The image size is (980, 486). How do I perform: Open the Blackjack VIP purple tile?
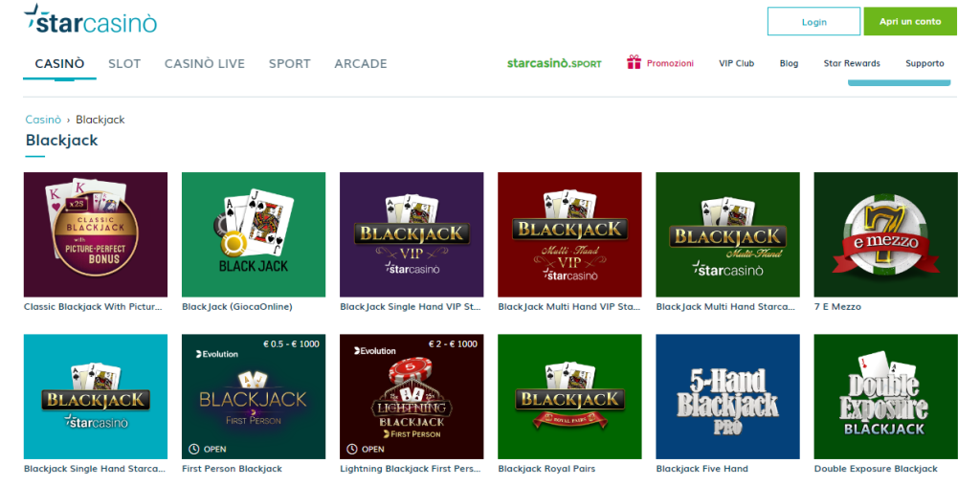[412, 234]
